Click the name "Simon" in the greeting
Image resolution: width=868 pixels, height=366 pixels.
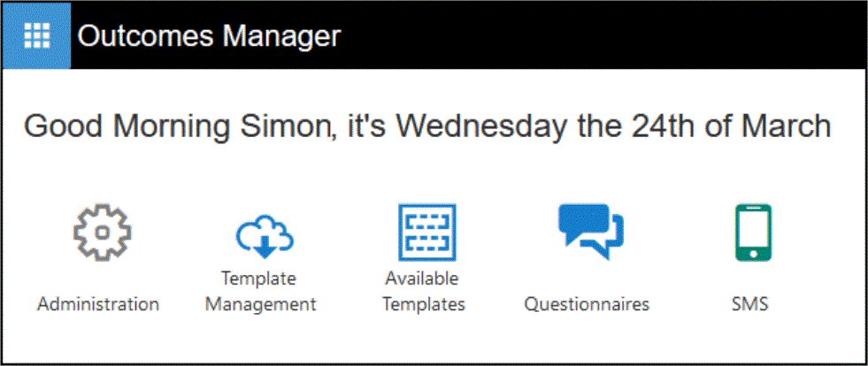(283, 126)
